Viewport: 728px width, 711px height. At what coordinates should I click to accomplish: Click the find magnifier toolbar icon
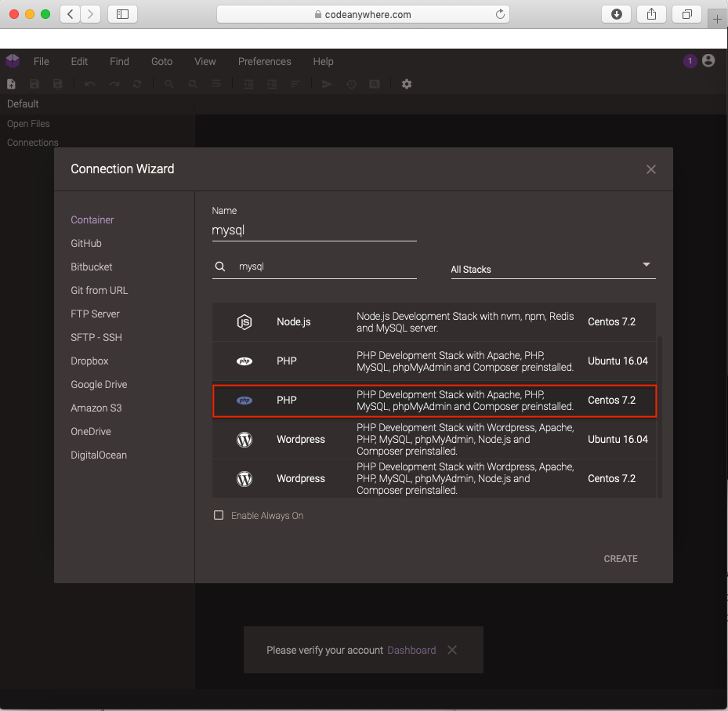pos(169,84)
